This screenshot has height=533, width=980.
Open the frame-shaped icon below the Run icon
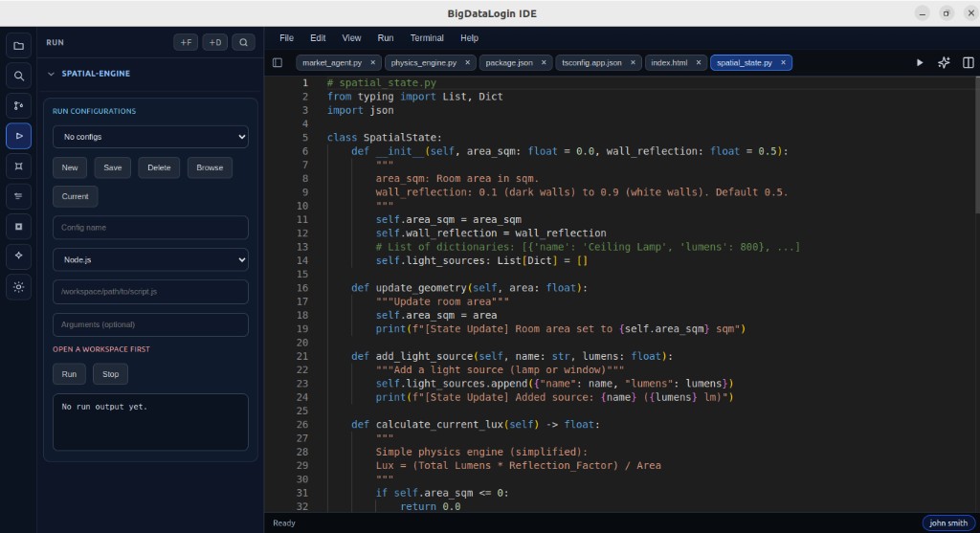point(19,167)
